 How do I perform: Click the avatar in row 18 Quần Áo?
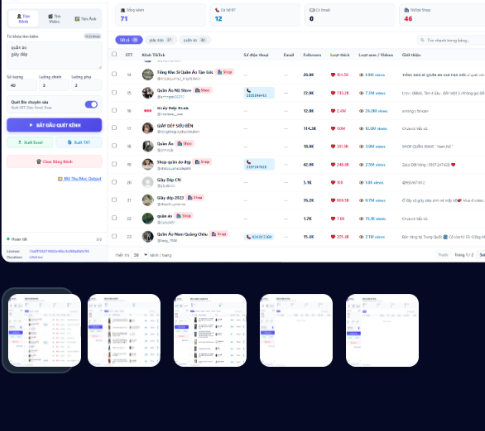(x=148, y=146)
